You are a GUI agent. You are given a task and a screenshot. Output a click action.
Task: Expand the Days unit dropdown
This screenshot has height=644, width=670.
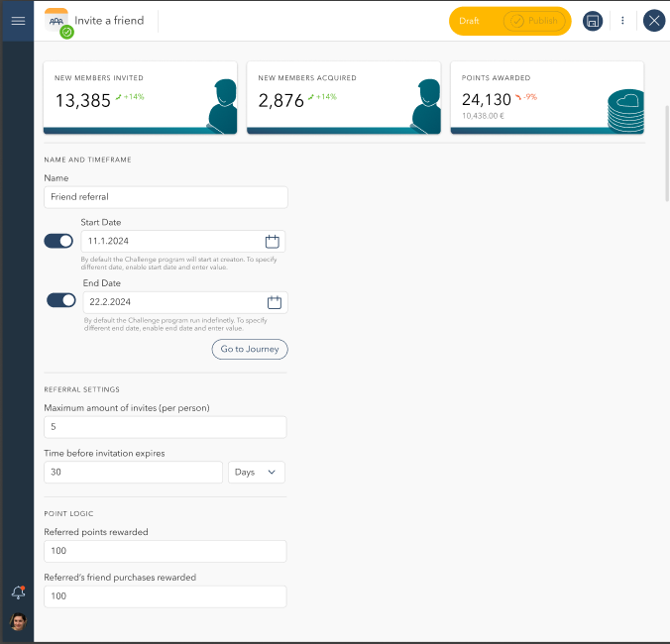(257, 473)
